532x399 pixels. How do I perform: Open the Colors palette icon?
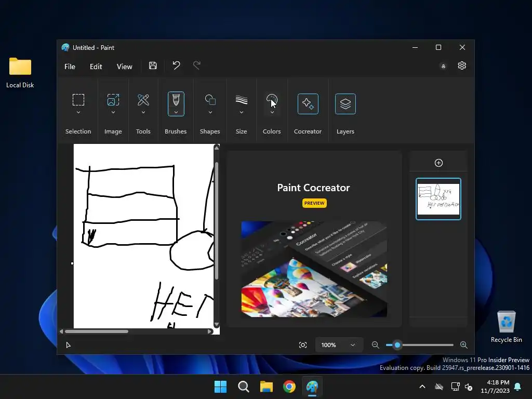pos(272,100)
